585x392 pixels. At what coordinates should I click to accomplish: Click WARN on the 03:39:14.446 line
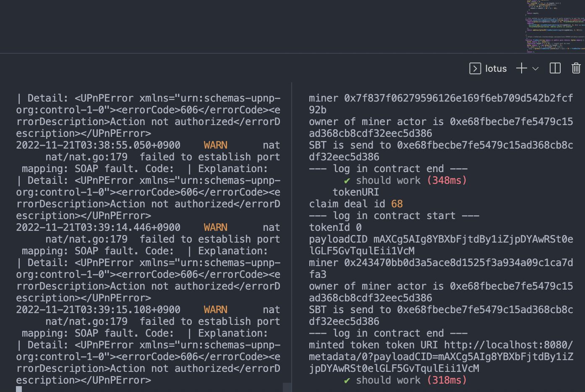216,227
